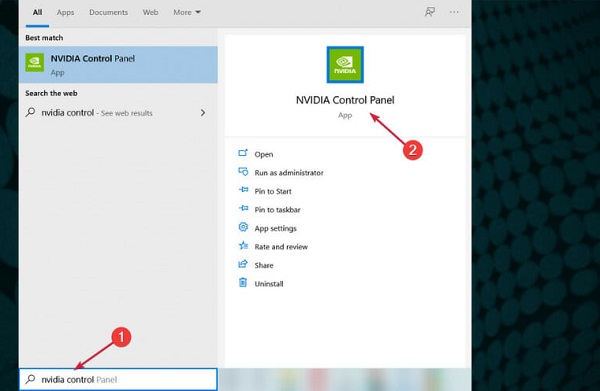Viewport: 600px width, 391px height.
Task: Click the Pin to Start pin icon
Action: pyautogui.click(x=243, y=190)
